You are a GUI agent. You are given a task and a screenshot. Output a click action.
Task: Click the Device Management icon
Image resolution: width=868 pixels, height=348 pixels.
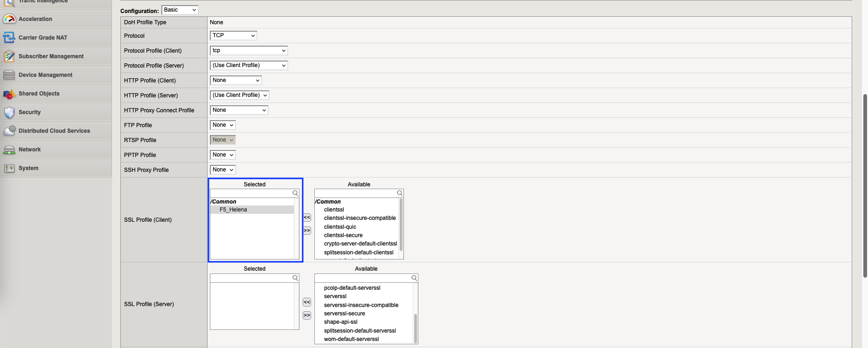coord(9,75)
